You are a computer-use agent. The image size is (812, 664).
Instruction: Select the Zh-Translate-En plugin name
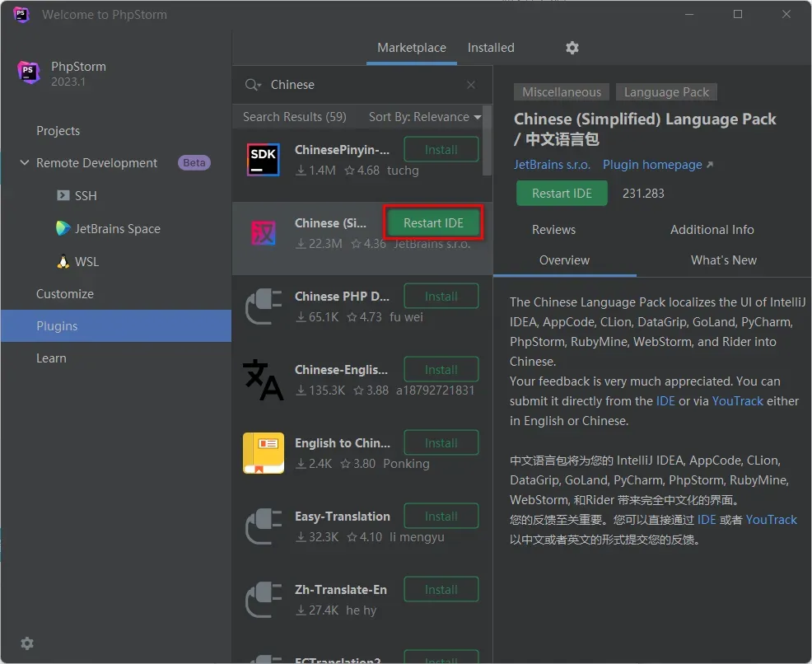pyautogui.click(x=341, y=589)
